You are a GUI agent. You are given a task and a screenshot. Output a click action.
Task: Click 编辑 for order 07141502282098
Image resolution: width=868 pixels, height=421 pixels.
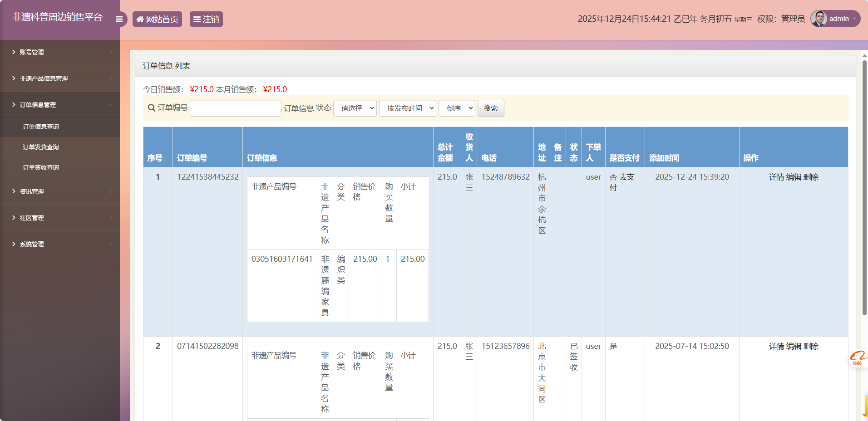point(794,346)
